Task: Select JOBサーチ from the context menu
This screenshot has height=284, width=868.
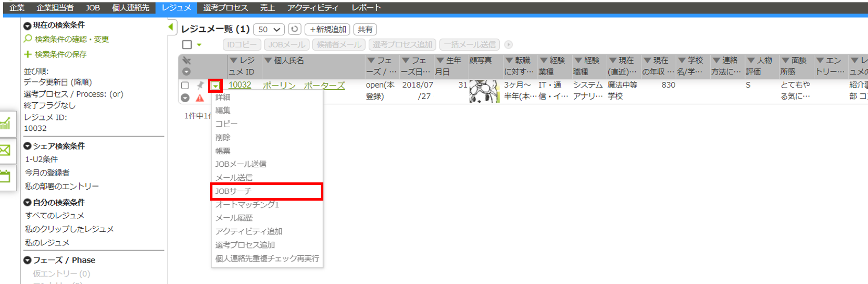Action: (233, 191)
